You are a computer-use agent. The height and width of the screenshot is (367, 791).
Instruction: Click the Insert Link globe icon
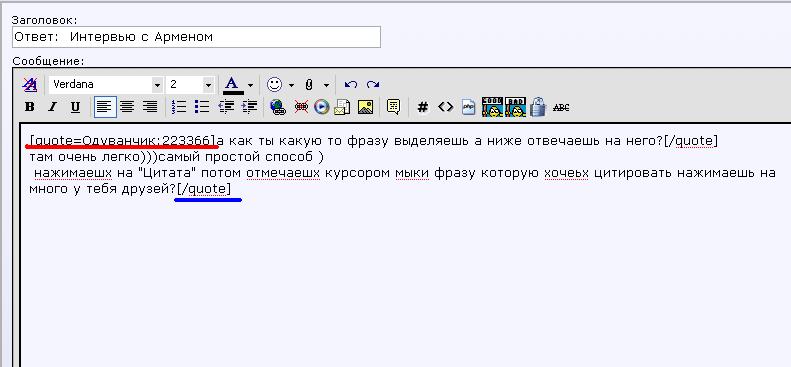pyautogui.click(x=278, y=107)
